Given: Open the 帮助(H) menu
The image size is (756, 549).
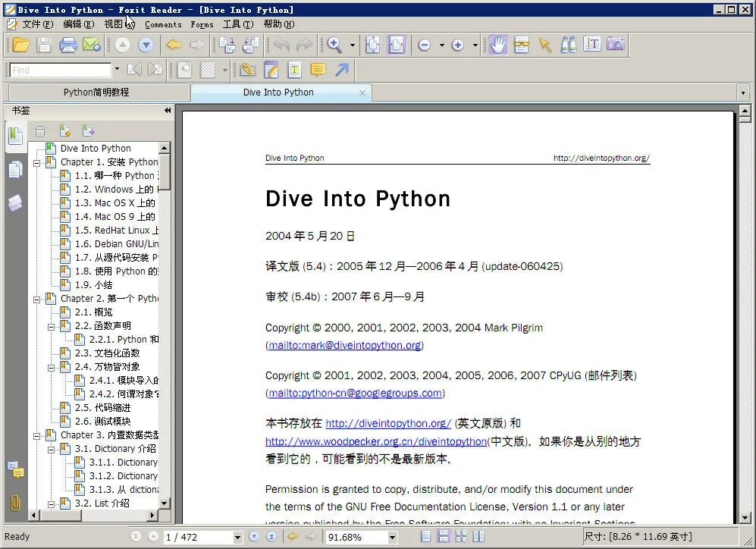Looking at the screenshot, I should click(279, 24).
